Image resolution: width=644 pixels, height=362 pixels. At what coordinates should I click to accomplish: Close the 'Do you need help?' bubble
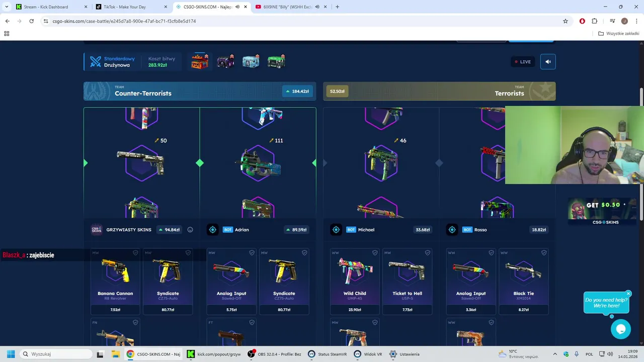click(x=628, y=294)
